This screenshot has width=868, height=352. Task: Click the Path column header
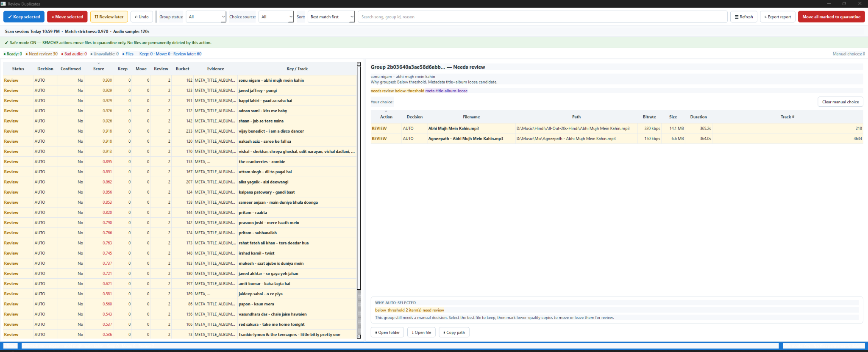click(576, 117)
